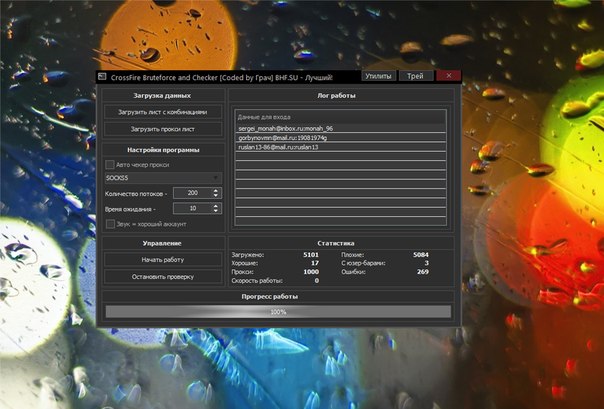
Task: Click the application icon in the title bar
Action: coord(102,76)
